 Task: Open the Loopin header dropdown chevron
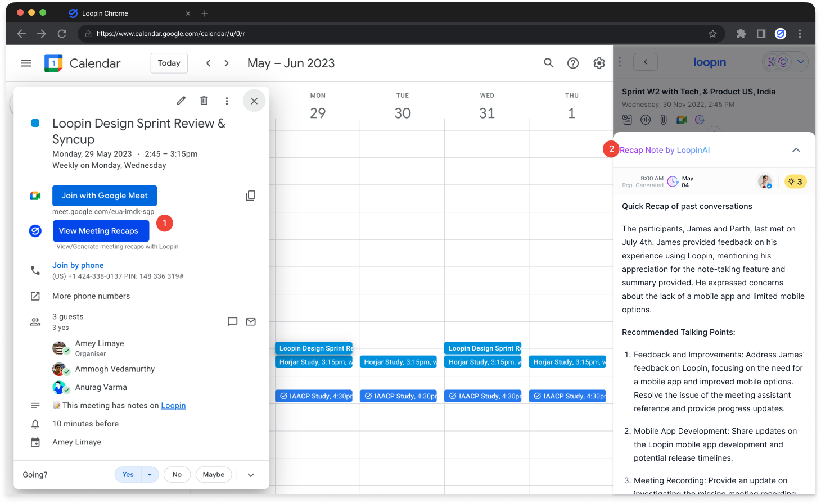[x=801, y=62]
